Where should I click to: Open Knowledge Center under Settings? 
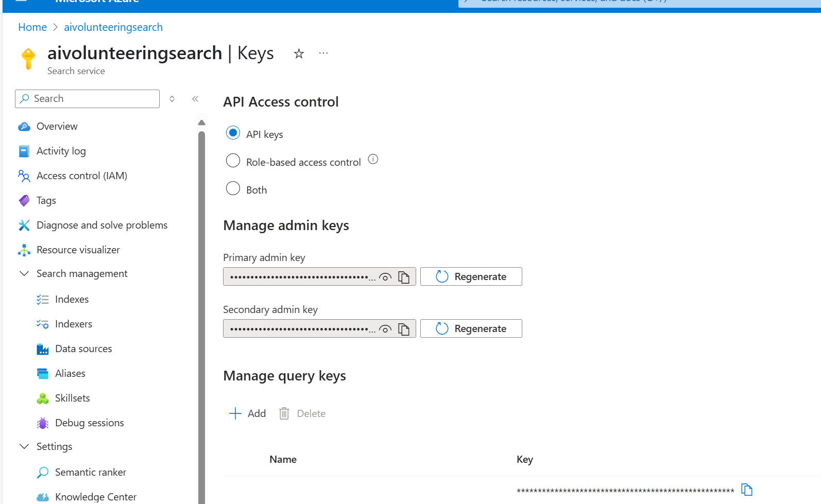click(96, 497)
